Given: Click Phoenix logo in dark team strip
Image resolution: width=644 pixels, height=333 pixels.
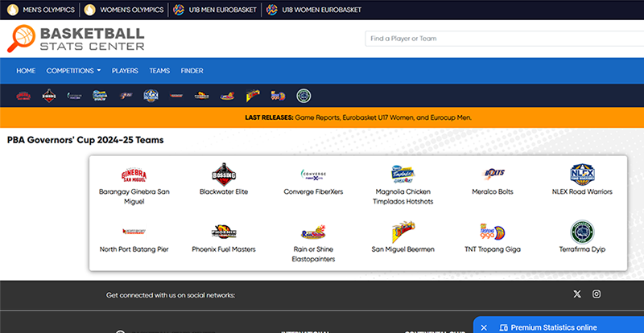Looking at the screenshot, I should pyautogui.click(x=202, y=96).
